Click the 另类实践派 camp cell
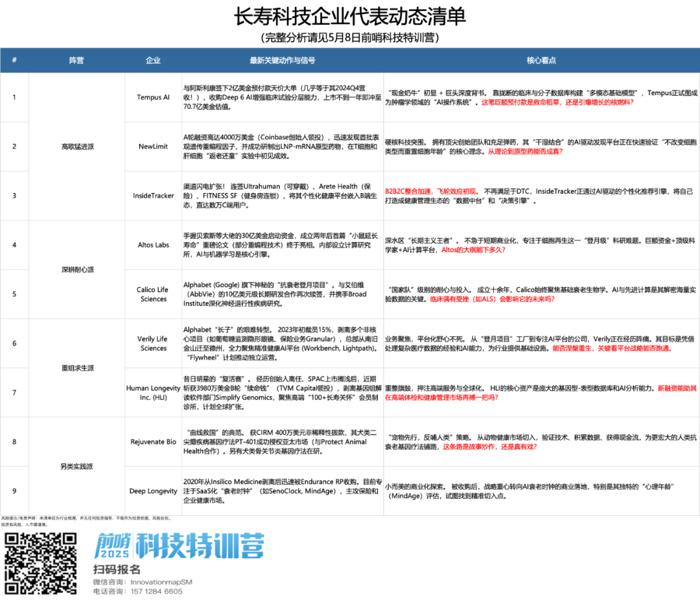The image size is (700, 604). tap(76, 467)
